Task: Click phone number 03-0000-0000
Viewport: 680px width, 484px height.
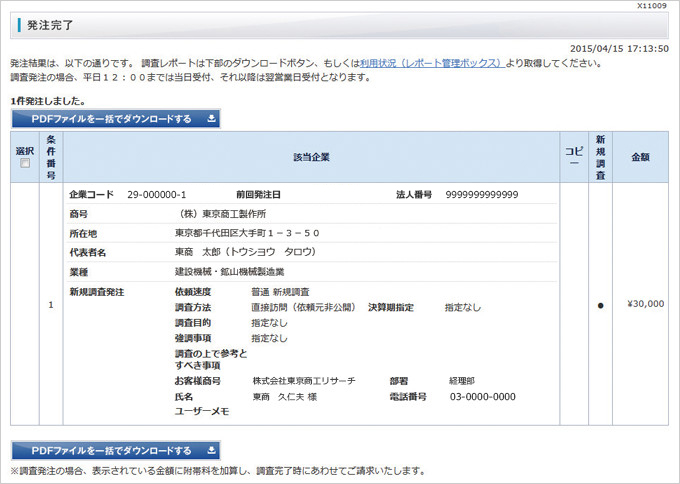Action: point(483,396)
